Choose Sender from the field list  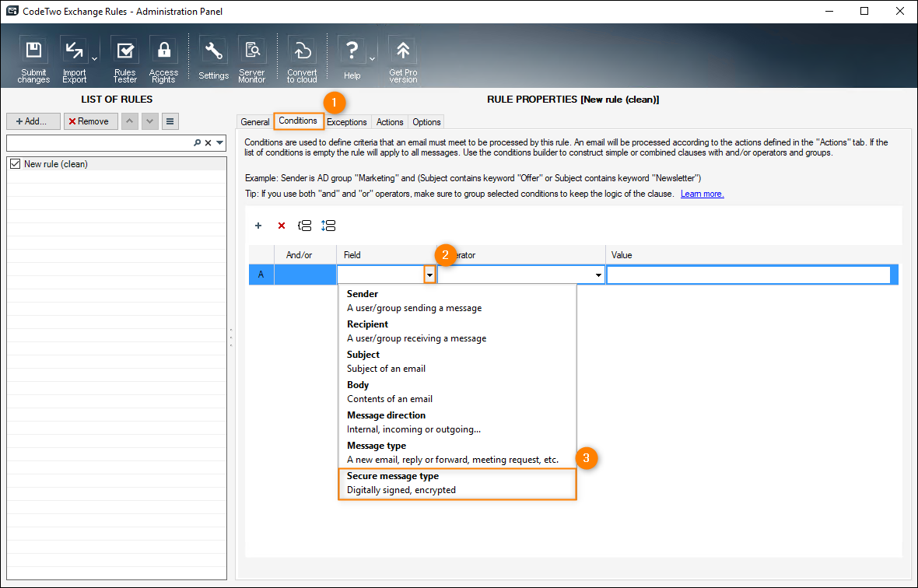(457, 301)
